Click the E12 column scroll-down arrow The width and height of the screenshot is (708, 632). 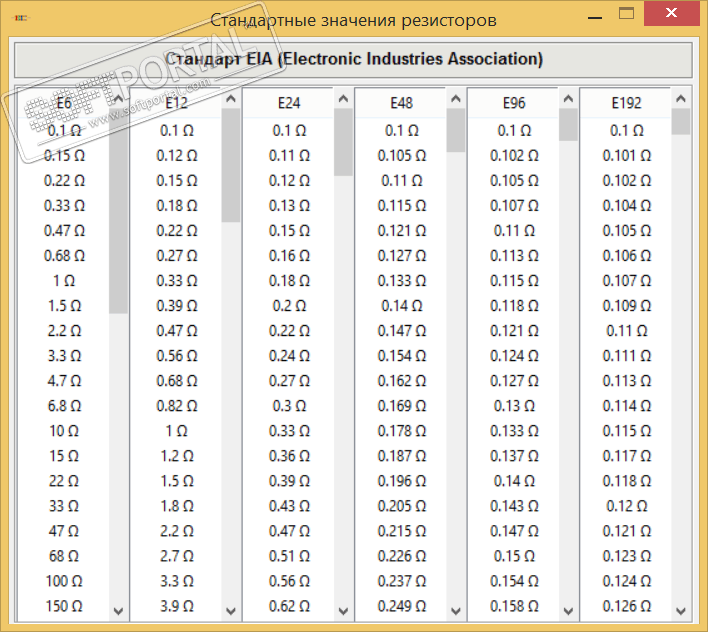point(231,611)
